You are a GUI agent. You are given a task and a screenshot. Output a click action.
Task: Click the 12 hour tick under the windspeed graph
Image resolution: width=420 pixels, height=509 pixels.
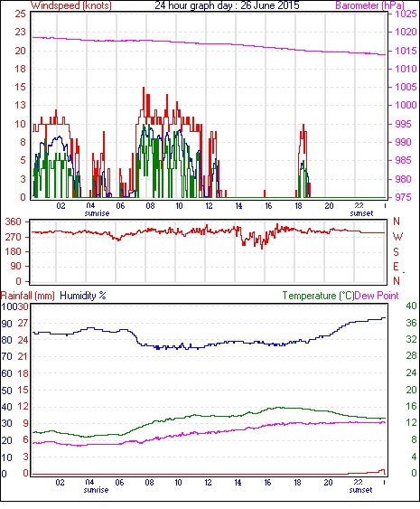210,206
